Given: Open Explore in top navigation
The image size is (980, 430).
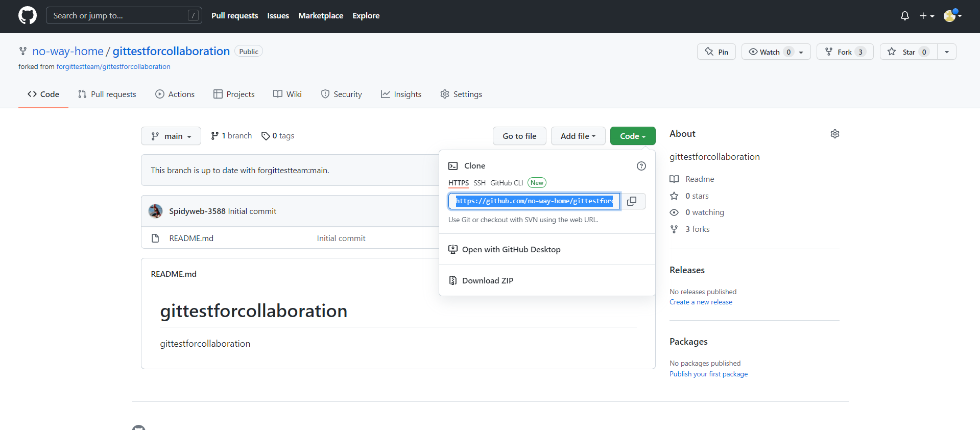Looking at the screenshot, I should click(x=366, y=16).
